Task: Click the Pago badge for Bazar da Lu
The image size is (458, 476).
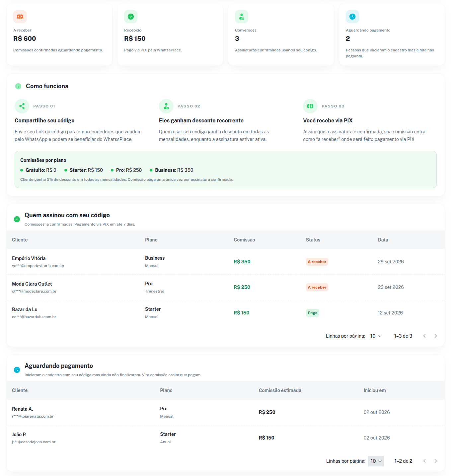Action: (313, 313)
